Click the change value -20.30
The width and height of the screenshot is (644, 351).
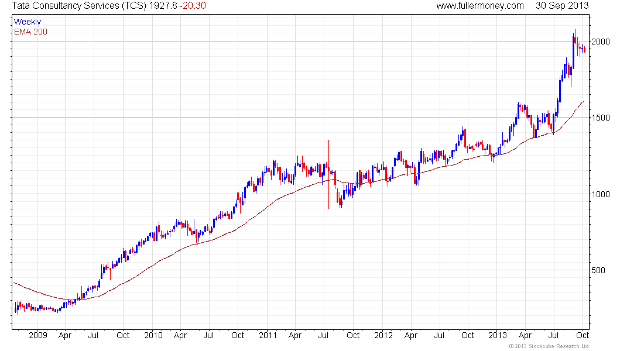point(193,6)
